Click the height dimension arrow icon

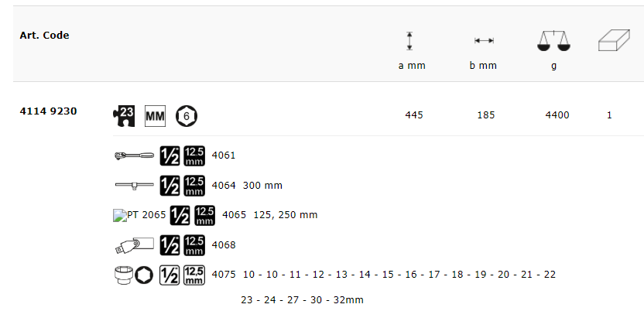click(411, 42)
